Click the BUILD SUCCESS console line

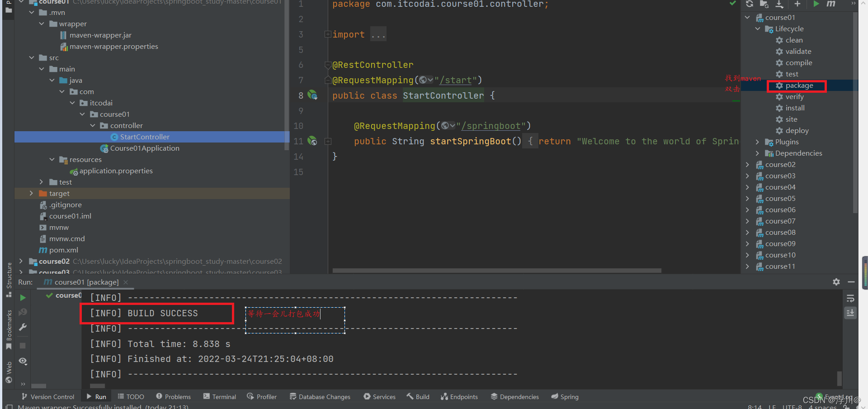pos(144,313)
